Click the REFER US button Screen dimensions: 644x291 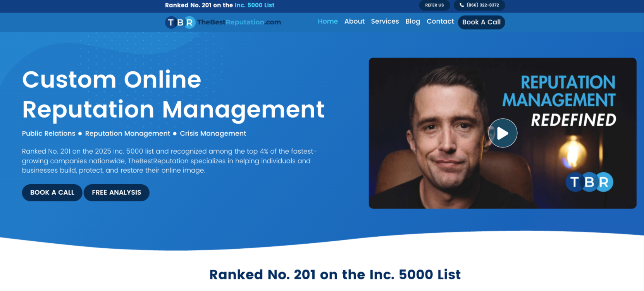pyautogui.click(x=434, y=5)
